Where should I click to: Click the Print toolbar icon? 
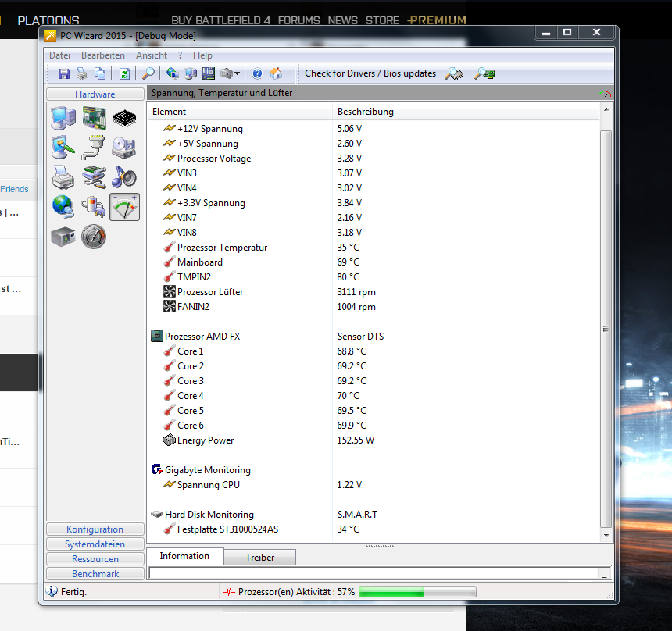click(81, 73)
